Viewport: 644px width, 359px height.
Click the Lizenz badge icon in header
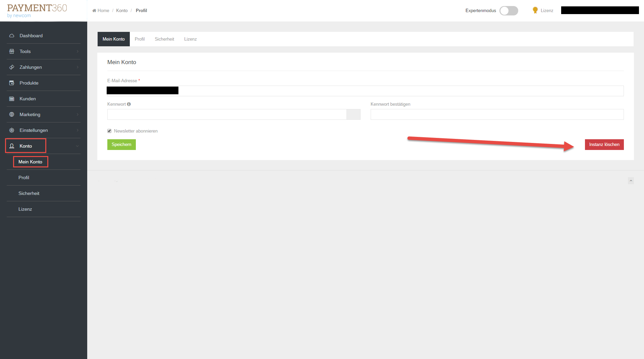coord(535,10)
